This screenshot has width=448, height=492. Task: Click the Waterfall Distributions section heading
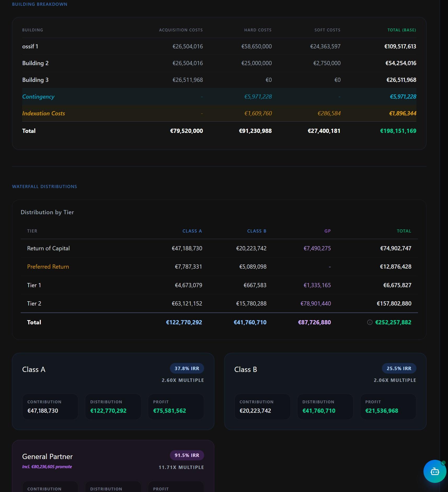[44, 186]
